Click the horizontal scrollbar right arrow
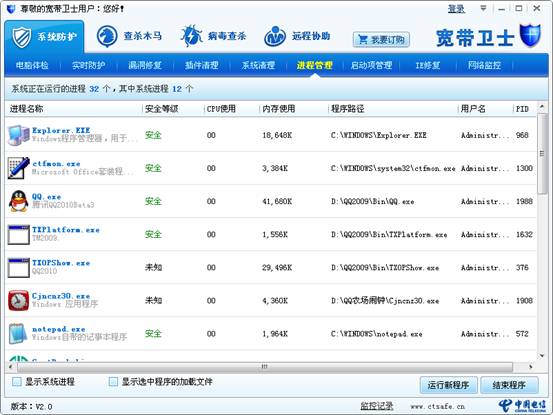This screenshot has width=553, height=415. (x=530, y=367)
